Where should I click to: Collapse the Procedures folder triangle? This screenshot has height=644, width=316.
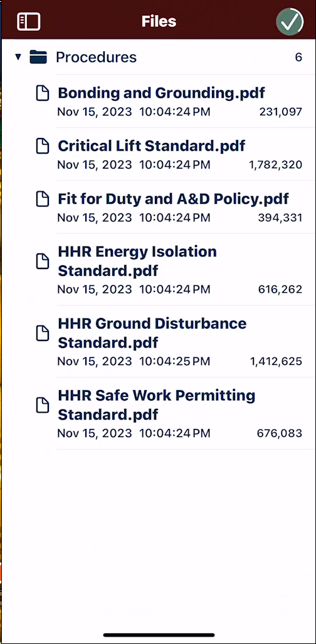[x=18, y=57]
